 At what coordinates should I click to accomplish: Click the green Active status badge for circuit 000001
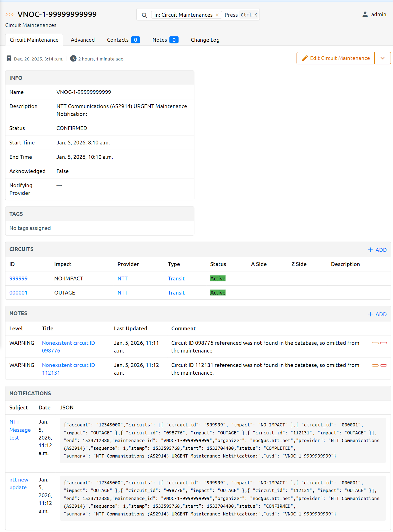coord(218,292)
